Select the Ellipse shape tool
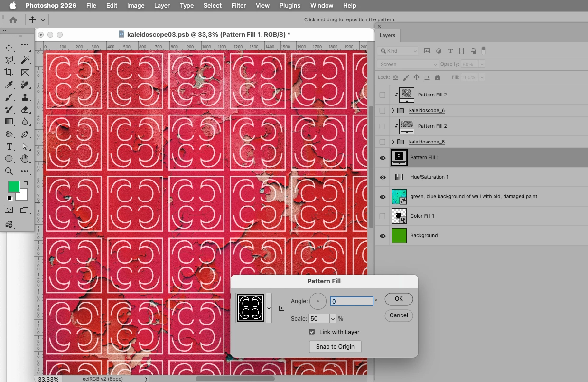Viewport: 588px width, 382px height. [9, 159]
